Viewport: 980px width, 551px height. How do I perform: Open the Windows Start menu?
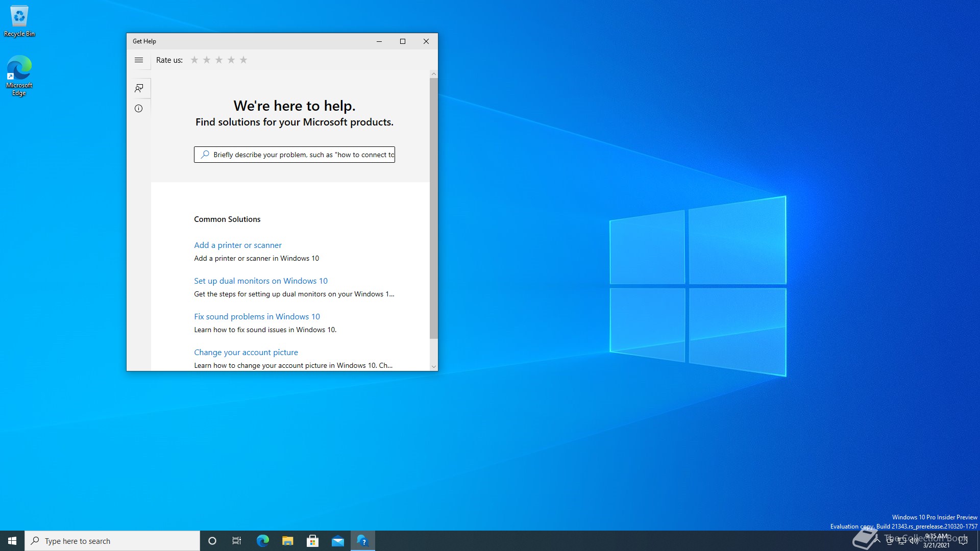(12, 541)
